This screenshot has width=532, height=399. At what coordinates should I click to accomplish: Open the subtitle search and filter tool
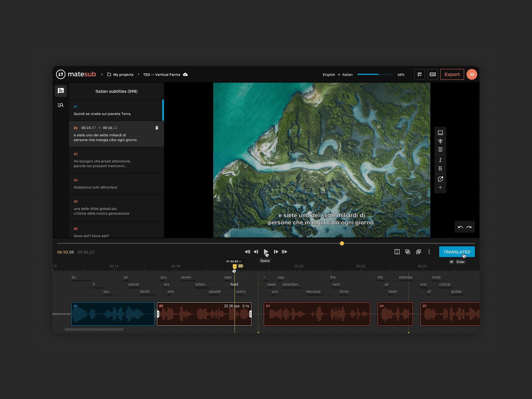pyautogui.click(x=61, y=105)
